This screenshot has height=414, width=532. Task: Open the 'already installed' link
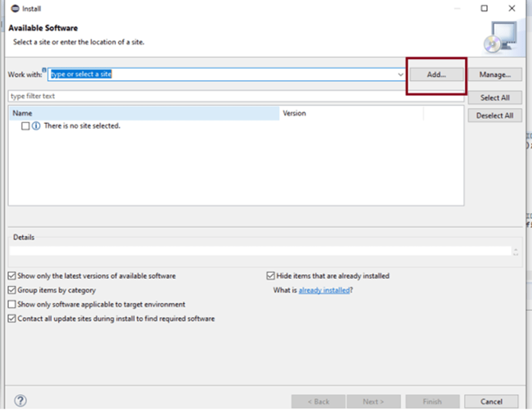tap(324, 290)
